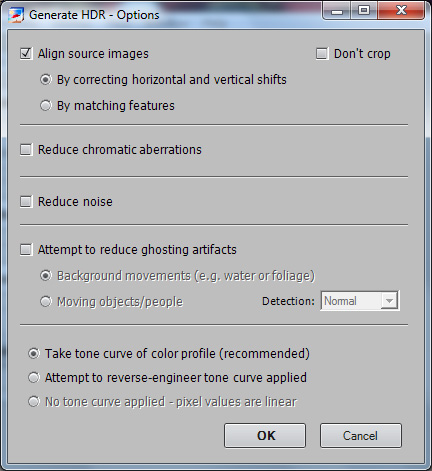
Task: Close the dialog with the red X
Action: pos(401,11)
